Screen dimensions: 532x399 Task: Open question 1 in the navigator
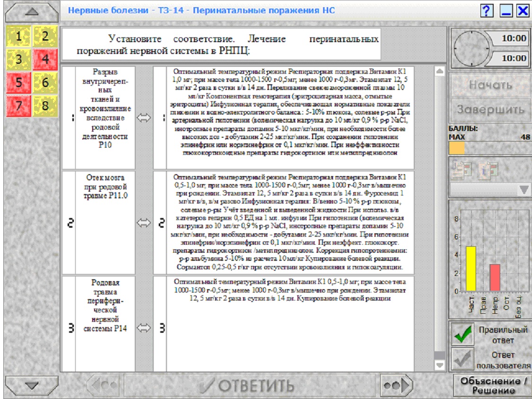pos(18,36)
